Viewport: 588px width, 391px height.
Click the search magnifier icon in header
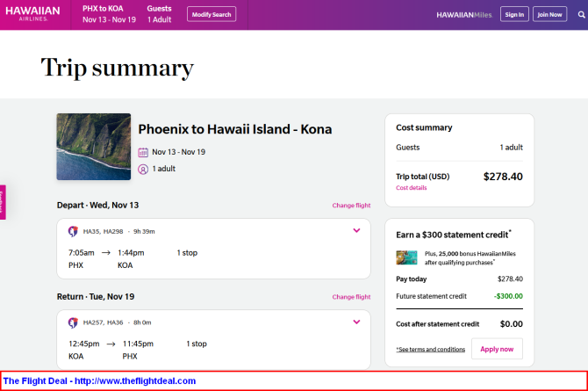[x=581, y=15]
